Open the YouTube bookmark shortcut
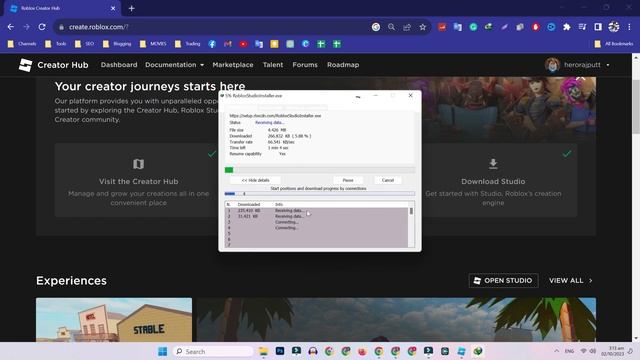 [243, 44]
